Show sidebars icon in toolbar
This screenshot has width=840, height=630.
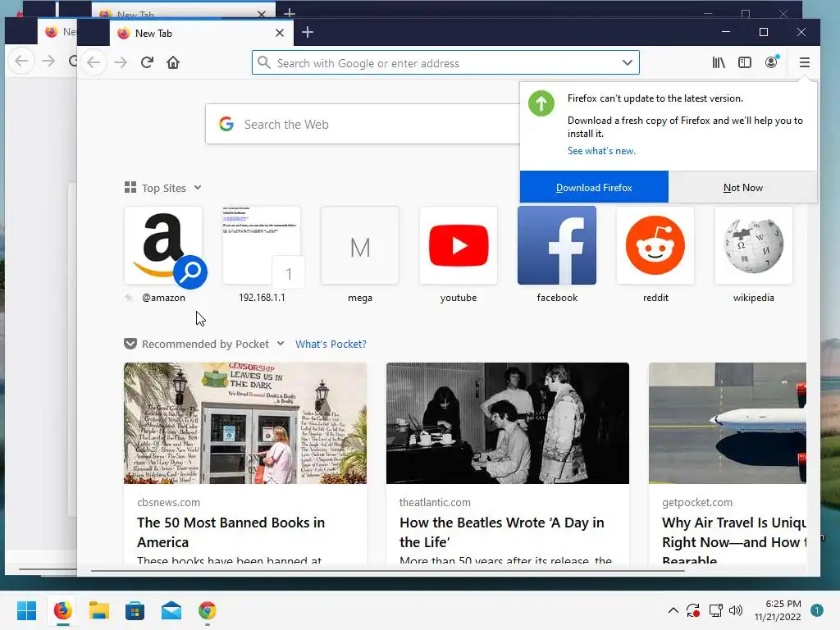tap(745, 62)
